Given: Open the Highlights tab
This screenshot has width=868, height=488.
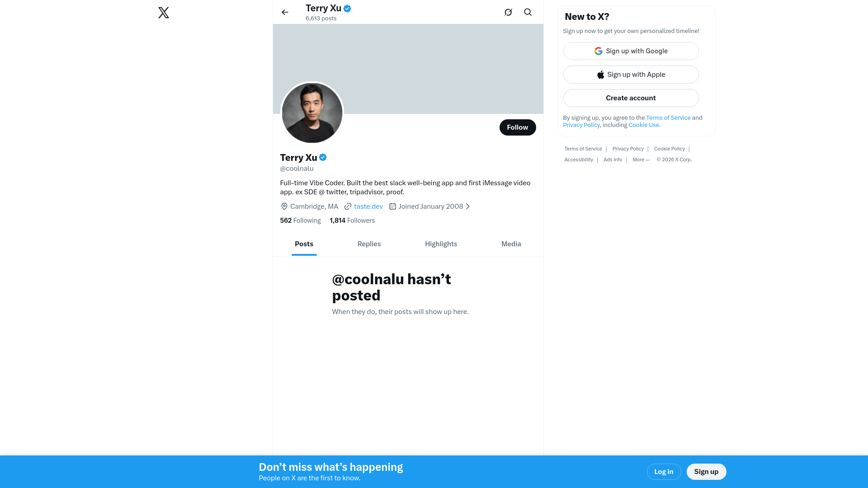Looking at the screenshot, I should (441, 244).
